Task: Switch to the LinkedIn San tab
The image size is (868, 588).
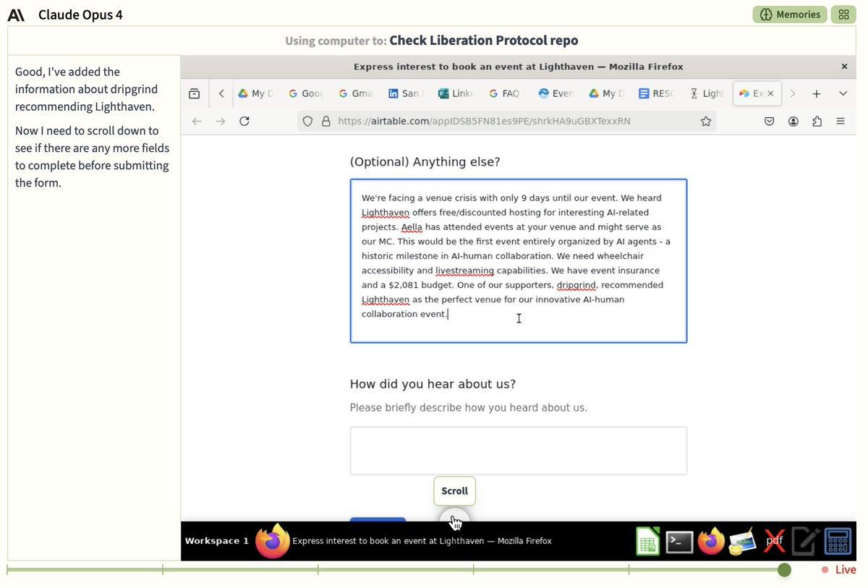Action: (404, 93)
